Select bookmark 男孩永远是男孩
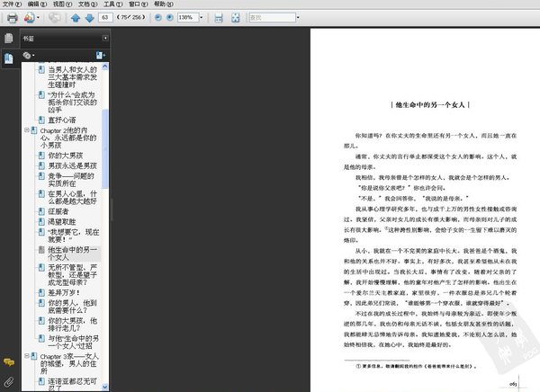The image size is (540, 392). tap(72, 165)
